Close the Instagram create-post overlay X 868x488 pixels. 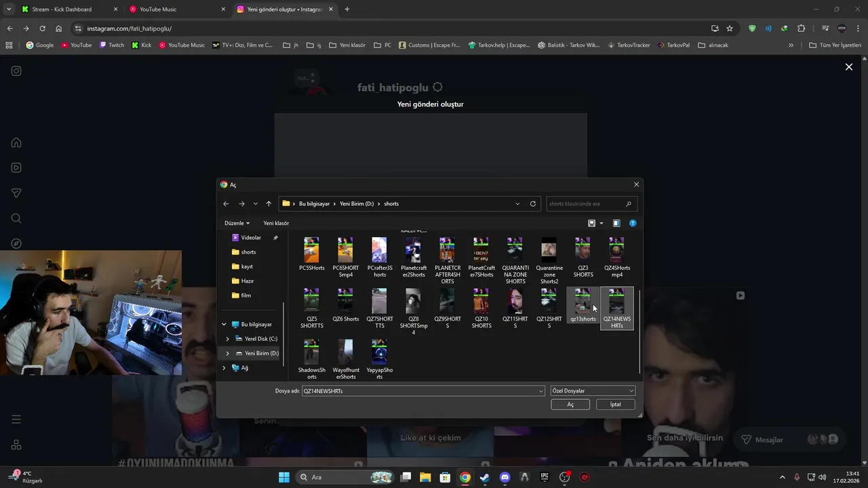848,67
